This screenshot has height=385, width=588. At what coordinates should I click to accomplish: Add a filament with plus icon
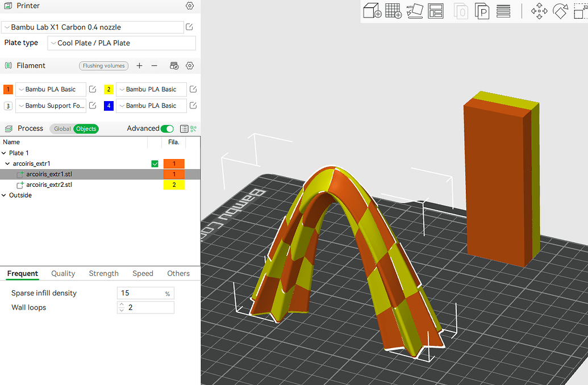click(x=140, y=66)
